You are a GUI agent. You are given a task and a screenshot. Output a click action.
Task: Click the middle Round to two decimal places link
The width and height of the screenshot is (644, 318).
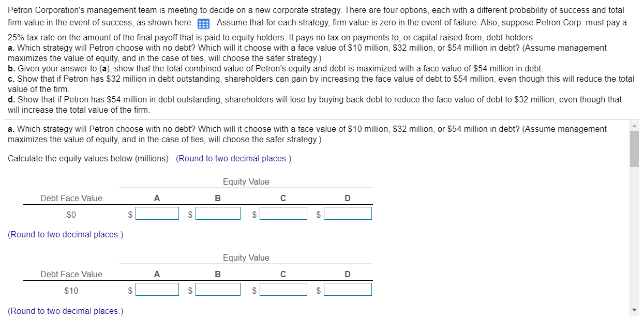click(65, 234)
